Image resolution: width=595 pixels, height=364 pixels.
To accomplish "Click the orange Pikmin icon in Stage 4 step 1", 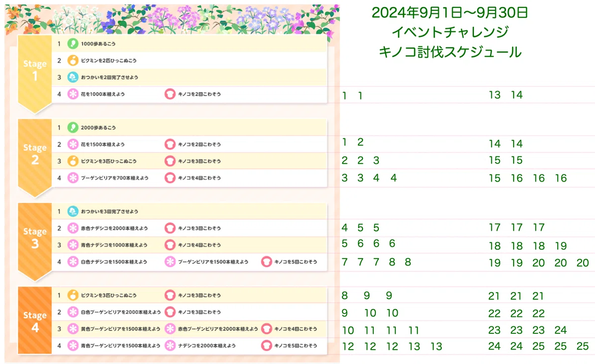I will pyautogui.click(x=73, y=295).
